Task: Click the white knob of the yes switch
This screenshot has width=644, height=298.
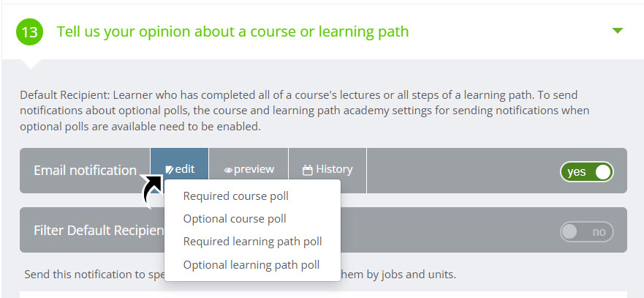Action: [603, 171]
